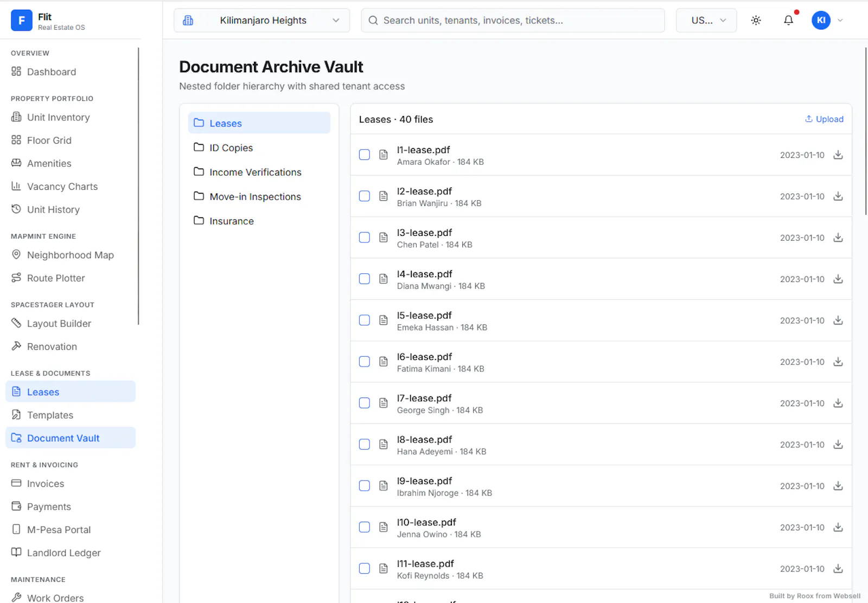
Task: Click the Renovation hammer icon
Action: pos(16,346)
